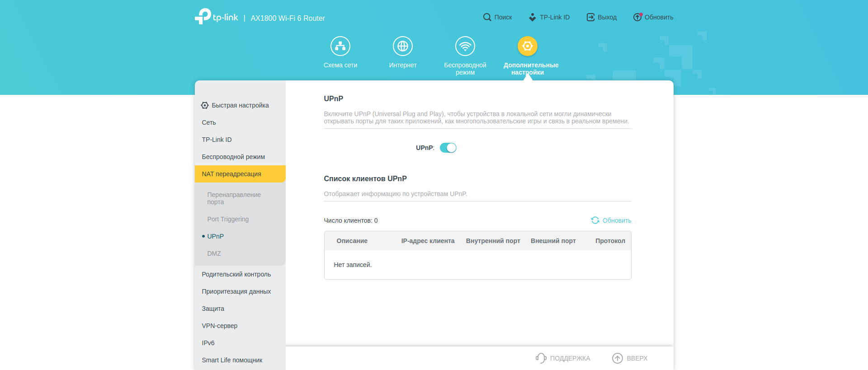The image size is (868, 370).
Task: Open the VPN-сервер sidebar section
Action: [x=220, y=326]
